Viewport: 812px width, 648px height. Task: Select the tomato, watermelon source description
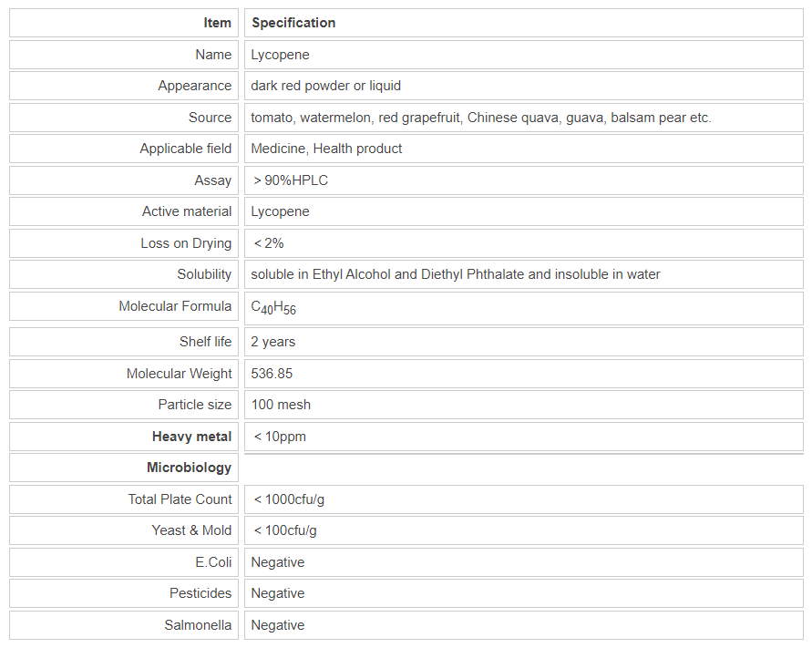481,118
